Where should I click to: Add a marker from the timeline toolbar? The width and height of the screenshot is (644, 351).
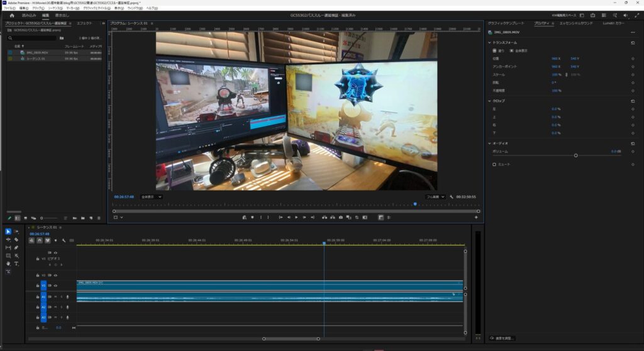[x=56, y=240]
